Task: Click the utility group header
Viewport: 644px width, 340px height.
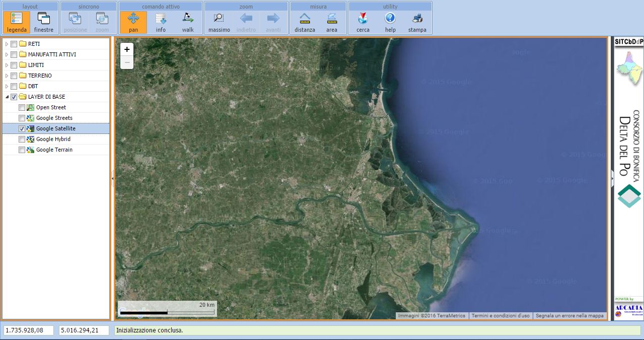Action: [x=390, y=7]
